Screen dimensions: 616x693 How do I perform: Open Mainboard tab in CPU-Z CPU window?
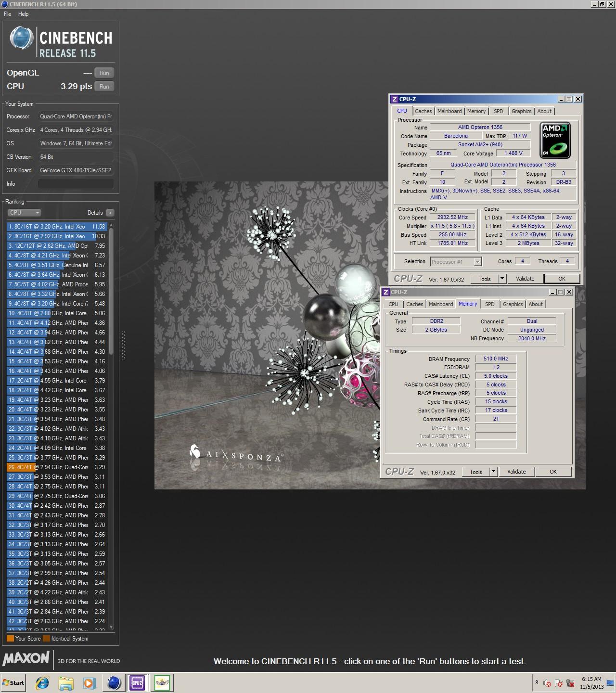point(449,111)
